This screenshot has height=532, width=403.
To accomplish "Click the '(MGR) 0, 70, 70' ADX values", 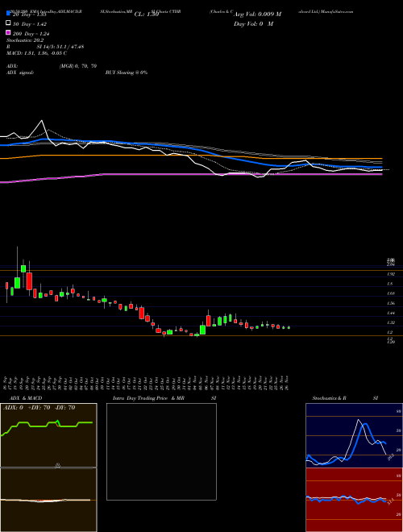I will [78, 66].
